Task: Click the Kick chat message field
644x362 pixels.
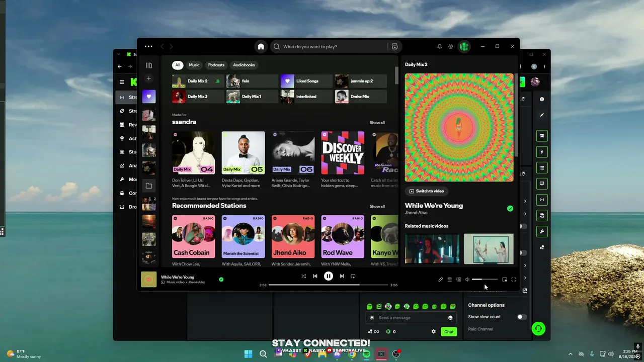Action: [x=411, y=318]
